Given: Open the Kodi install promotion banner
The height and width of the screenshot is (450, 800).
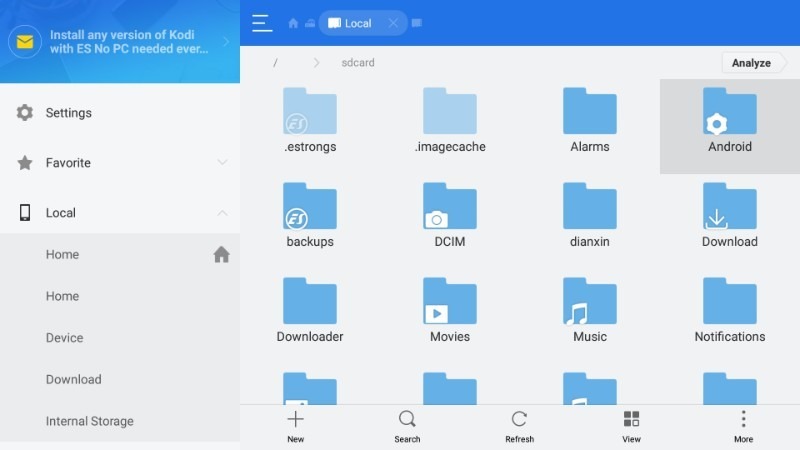Looking at the screenshot, I should (120, 42).
